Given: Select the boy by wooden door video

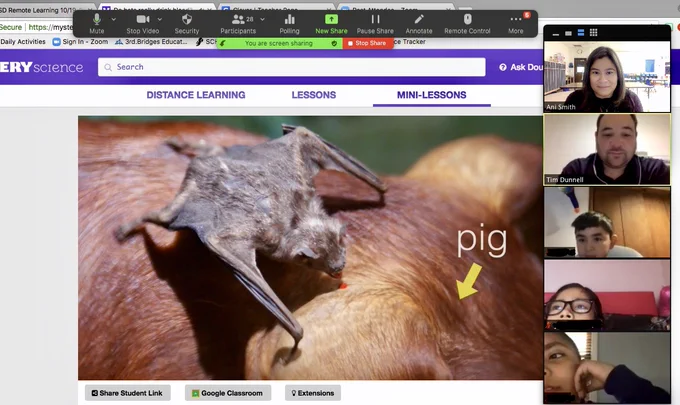Looking at the screenshot, I should pos(607,222).
